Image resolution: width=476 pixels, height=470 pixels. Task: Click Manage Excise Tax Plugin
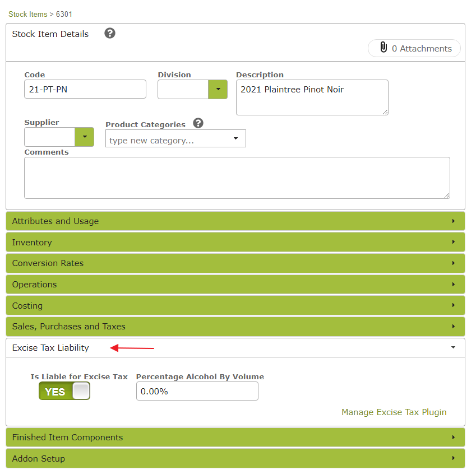click(x=394, y=412)
